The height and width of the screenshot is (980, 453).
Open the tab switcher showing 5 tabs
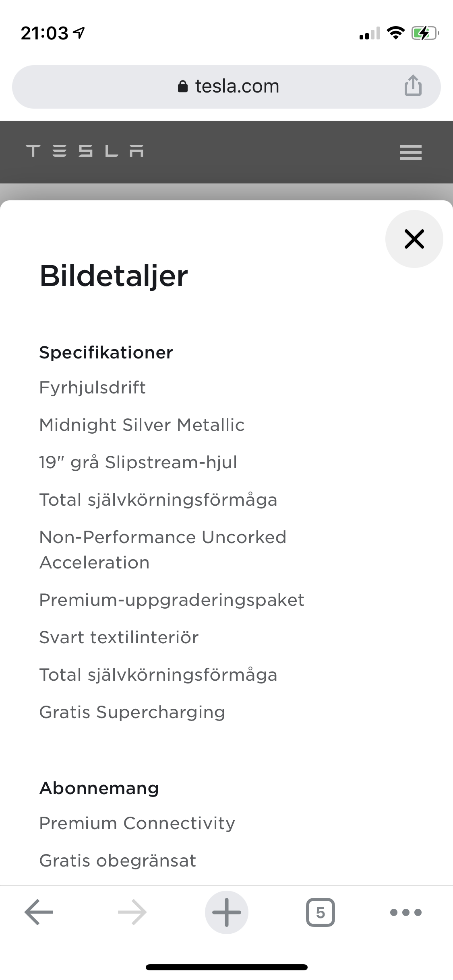click(320, 912)
